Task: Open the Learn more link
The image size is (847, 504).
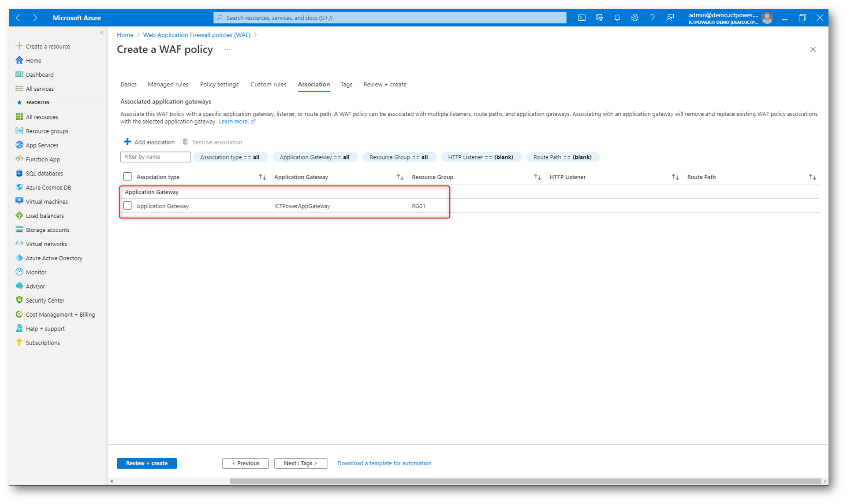Action: pos(237,122)
